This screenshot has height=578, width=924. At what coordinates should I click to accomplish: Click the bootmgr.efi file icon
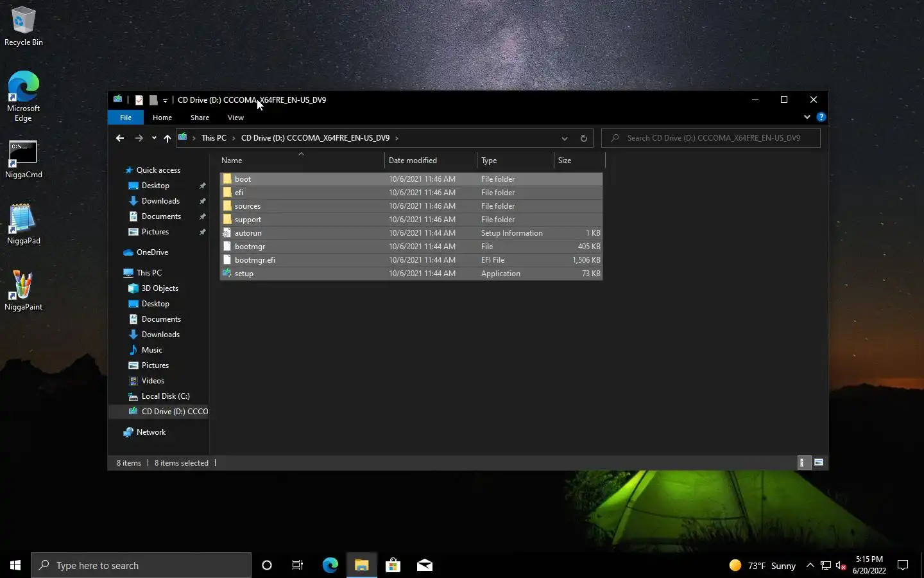pos(227,260)
